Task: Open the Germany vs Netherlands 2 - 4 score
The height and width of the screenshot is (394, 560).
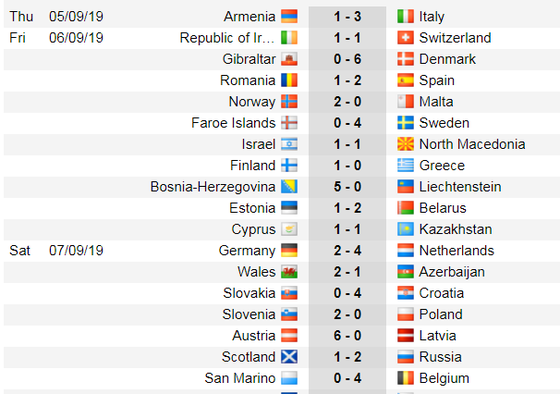Action: 347,250
